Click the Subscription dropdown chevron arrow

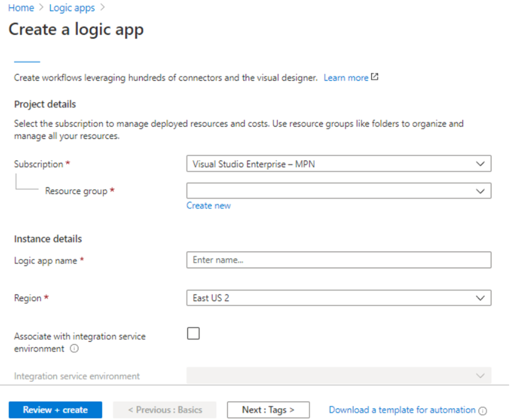coord(480,164)
